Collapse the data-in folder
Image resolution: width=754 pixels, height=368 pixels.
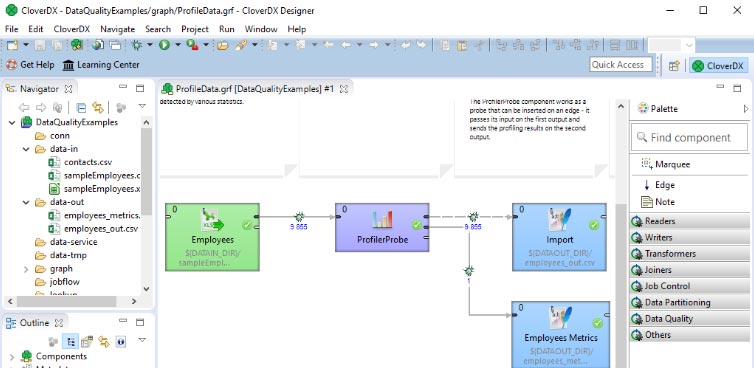(x=26, y=149)
